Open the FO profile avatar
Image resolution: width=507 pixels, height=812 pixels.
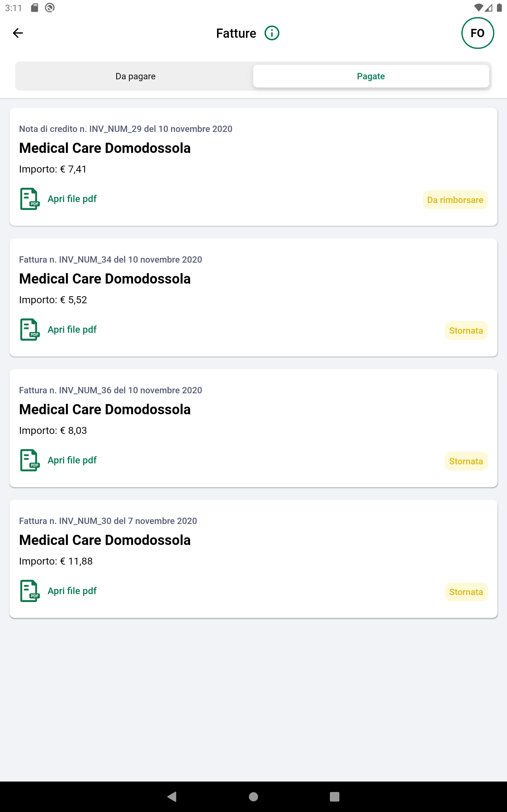pos(477,33)
